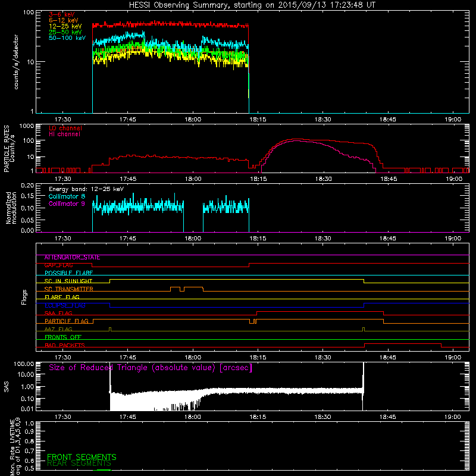Viewport: 476px width, 476px height.
Task: Click the "0.9" tick on the livetime axis
Action: (29, 432)
